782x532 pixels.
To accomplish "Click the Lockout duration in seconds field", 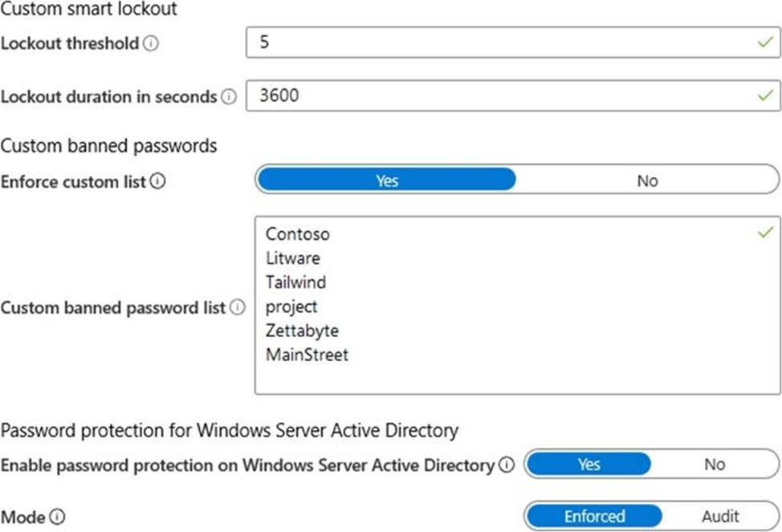I will 498,95.
